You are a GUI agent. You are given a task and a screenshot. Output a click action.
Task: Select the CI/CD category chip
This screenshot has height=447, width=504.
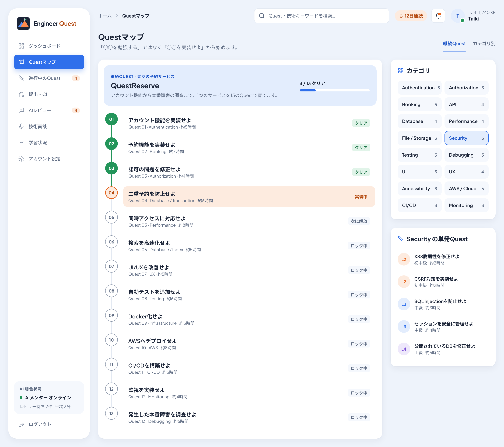tap(419, 205)
